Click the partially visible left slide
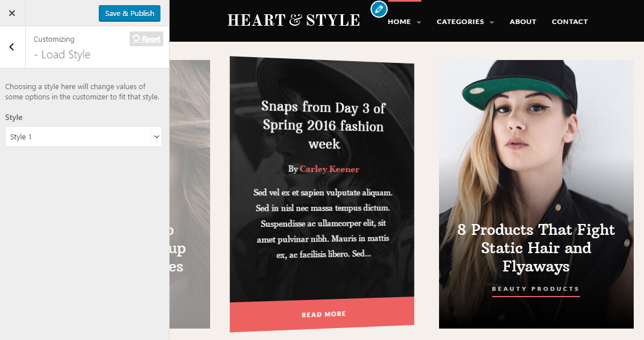This screenshot has height=340, width=644. coord(190,194)
